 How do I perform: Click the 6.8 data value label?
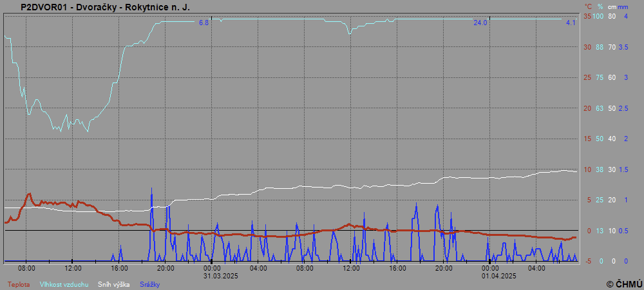click(204, 23)
